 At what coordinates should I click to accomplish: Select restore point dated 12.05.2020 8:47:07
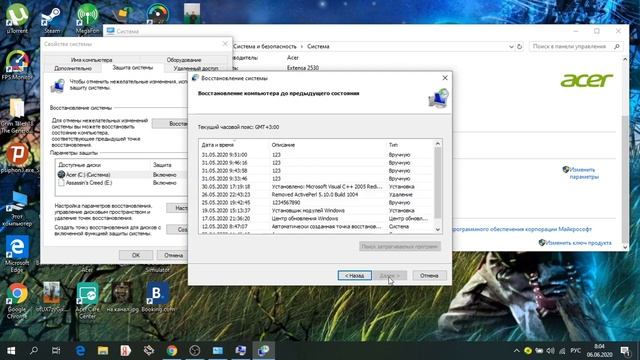tap(316, 226)
